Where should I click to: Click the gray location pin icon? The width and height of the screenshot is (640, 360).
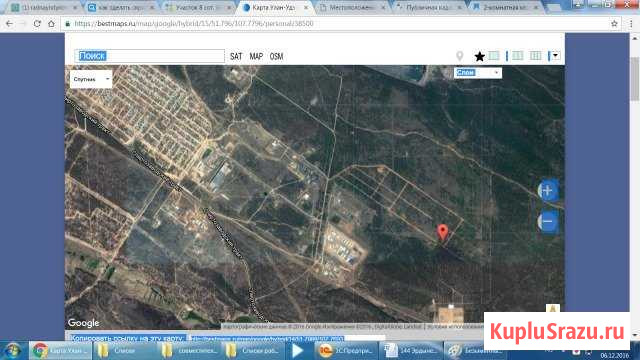(460, 56)
